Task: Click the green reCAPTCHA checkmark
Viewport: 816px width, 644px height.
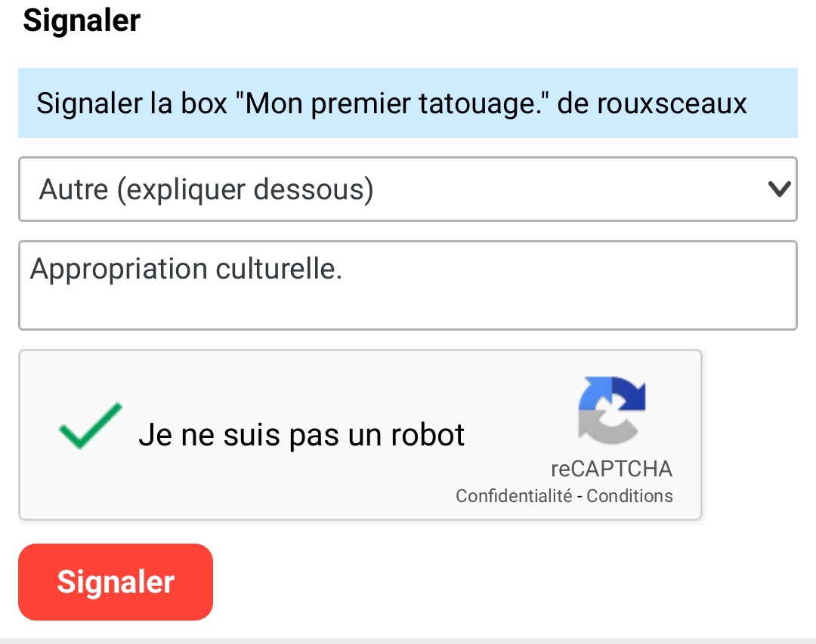Action: 90,427
